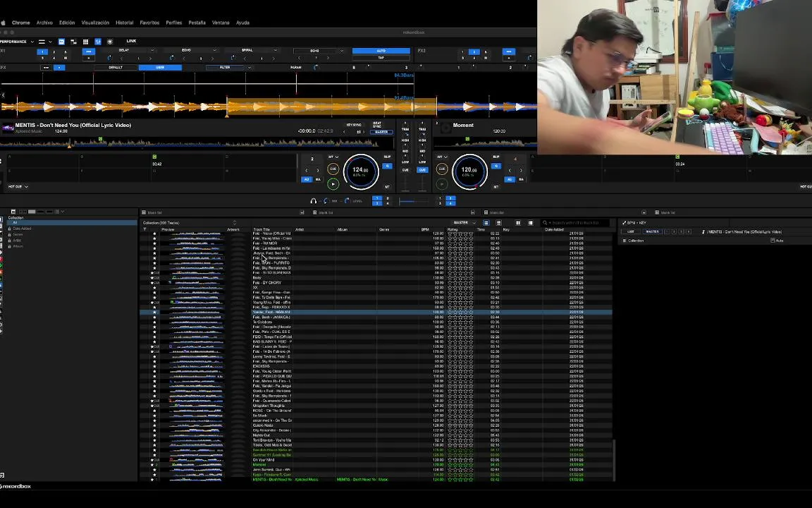This screenshot has width=812, height=508.
Task: Disable channel 2 headphone CUE in mixer
Action: (x=422, y=170)
